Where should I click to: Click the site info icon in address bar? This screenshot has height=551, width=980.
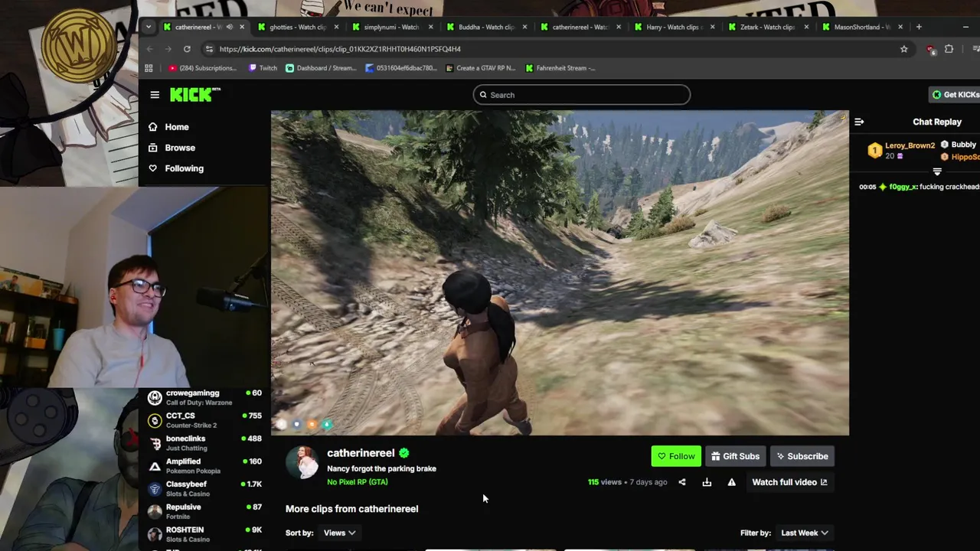[x=209, y=49]
